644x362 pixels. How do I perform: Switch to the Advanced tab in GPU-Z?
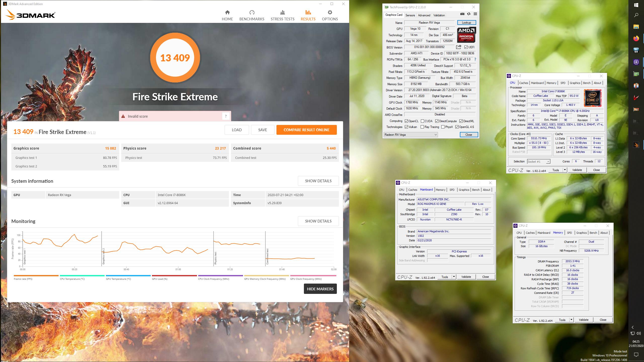(424, 15)
